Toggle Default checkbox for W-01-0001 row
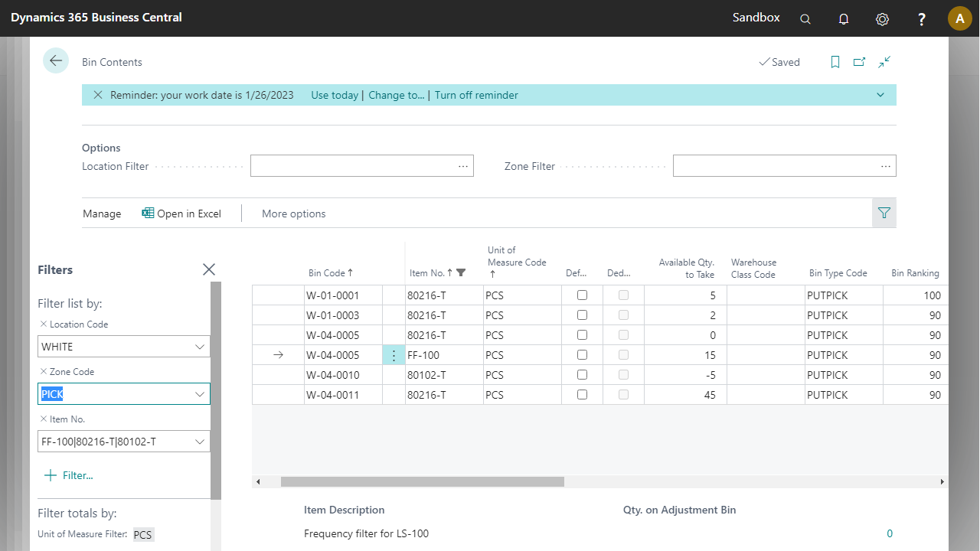This screenshot has width=980, height=551. [x=582, y=295]
